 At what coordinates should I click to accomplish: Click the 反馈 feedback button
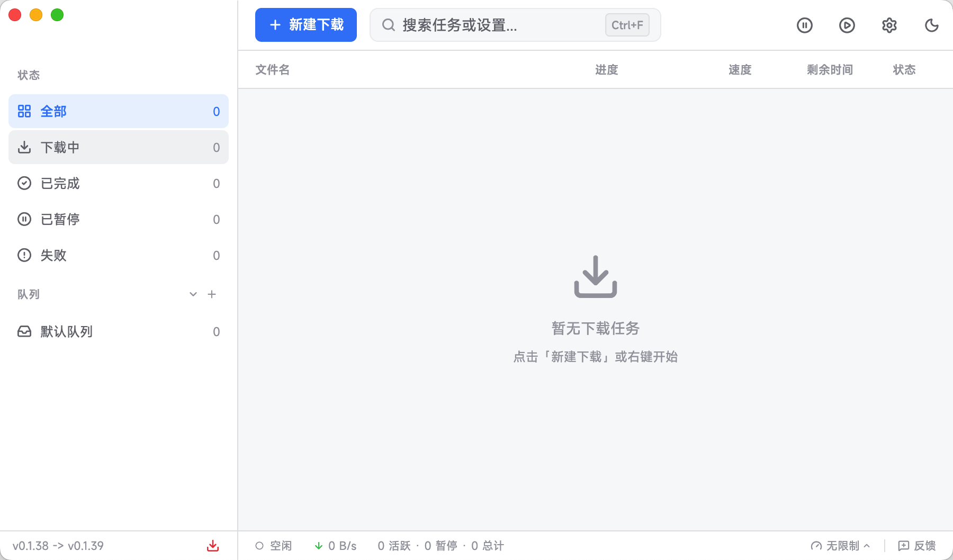coord(917,546)
